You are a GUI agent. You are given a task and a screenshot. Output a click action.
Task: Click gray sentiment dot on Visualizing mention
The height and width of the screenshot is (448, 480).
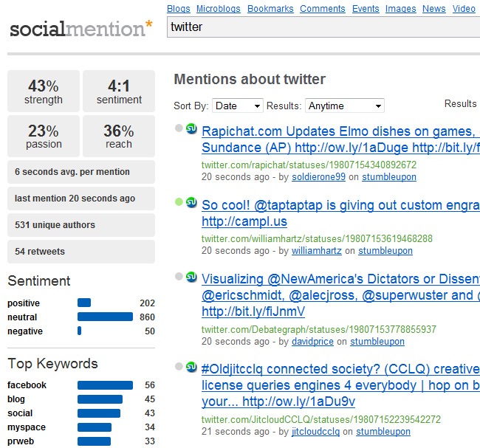pyautogui.click(x=179, y=276)
